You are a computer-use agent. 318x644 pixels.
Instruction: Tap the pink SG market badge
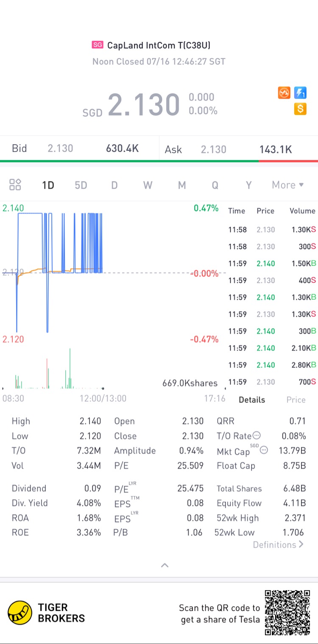point(98,45)
